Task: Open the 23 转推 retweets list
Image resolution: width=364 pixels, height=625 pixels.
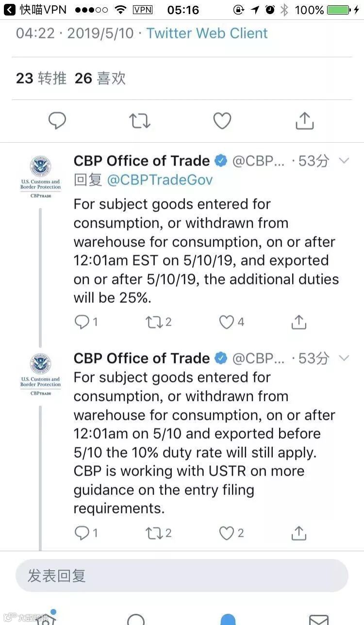Action: click(x=41, y=78)
